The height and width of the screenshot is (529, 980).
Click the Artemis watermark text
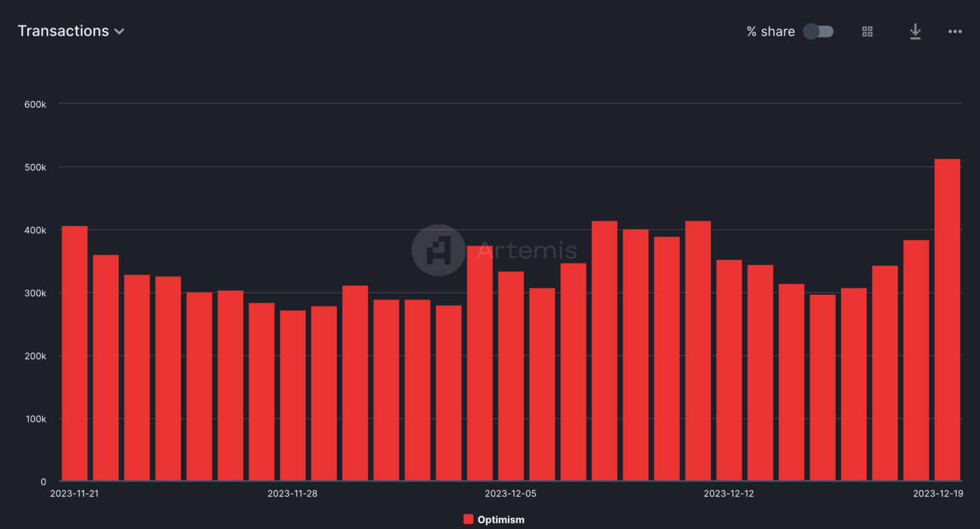point(526,251)
